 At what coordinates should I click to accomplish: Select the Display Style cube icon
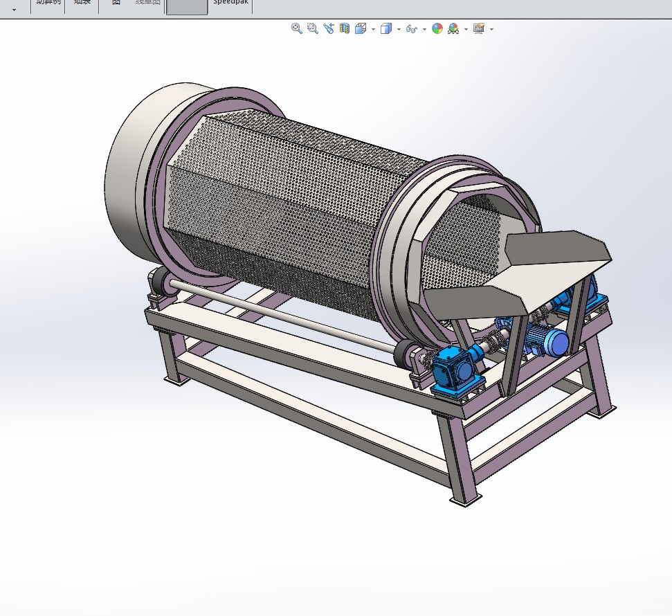point(386,28)
